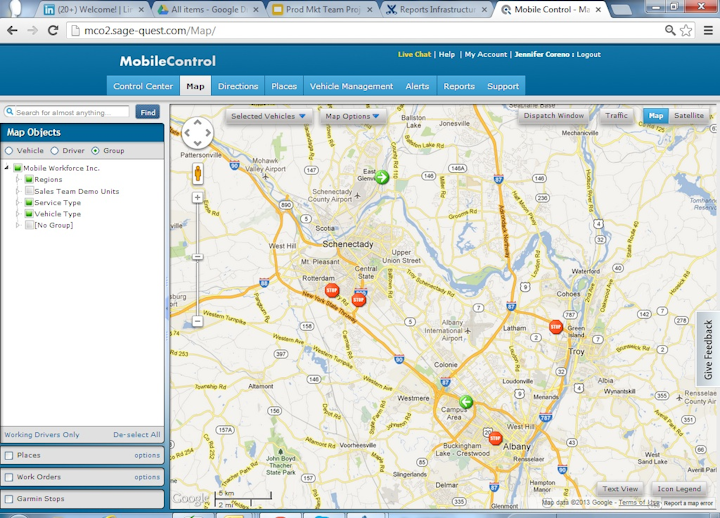The height and width of the screenshot is (518, 720).
Task: Check the Garmin Stops checkbox
Action: pyautogui.click(x=9, y=499)
